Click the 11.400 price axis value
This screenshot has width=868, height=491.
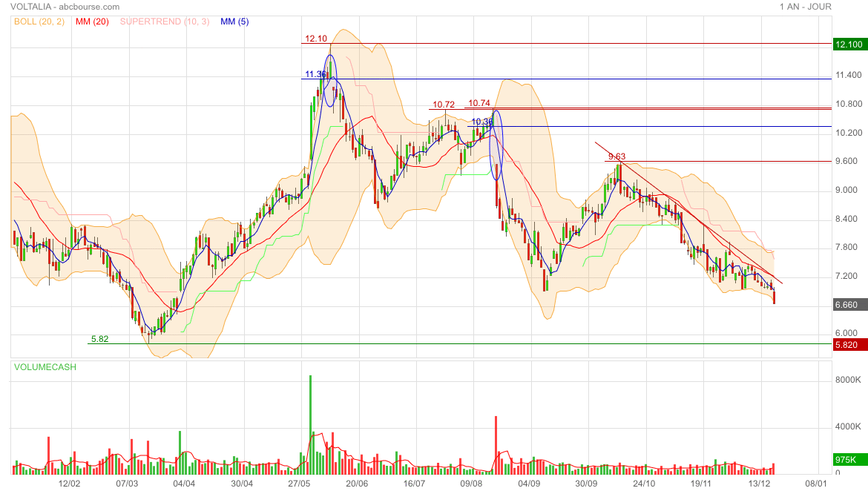point(849,76)
